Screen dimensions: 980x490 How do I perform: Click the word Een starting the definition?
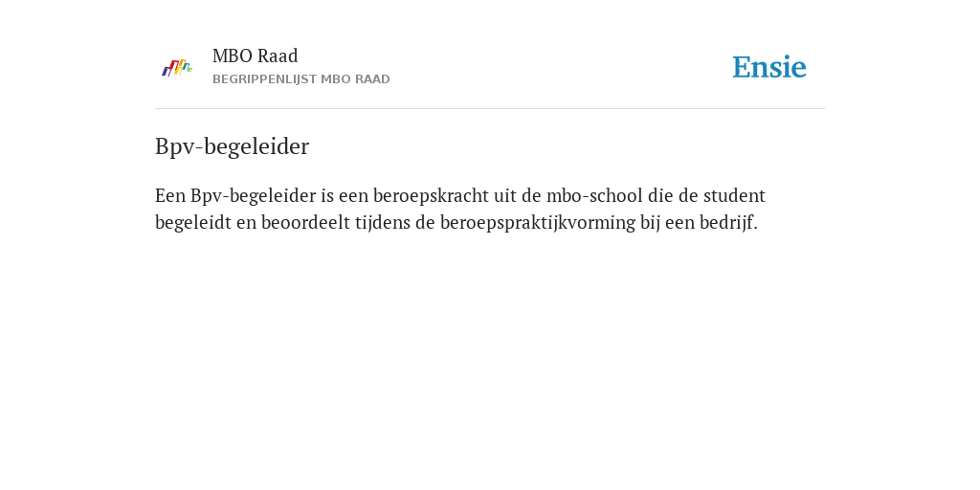point(170,195)
